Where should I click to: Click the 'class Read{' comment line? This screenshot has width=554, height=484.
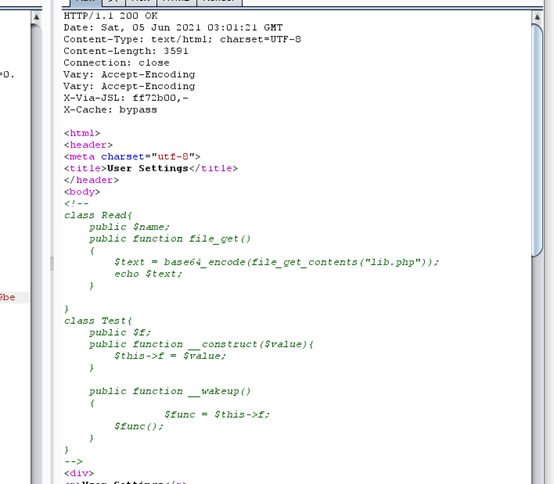click(98, 215)
